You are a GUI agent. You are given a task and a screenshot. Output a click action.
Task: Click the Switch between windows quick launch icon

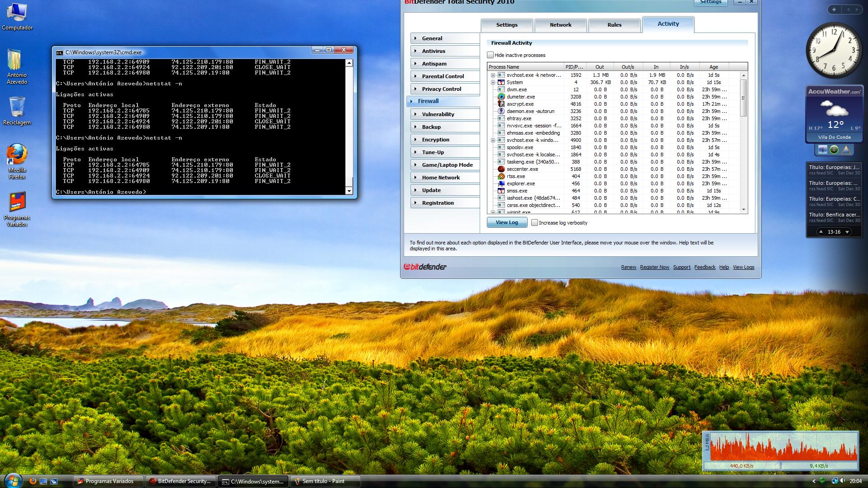point(54,481)
